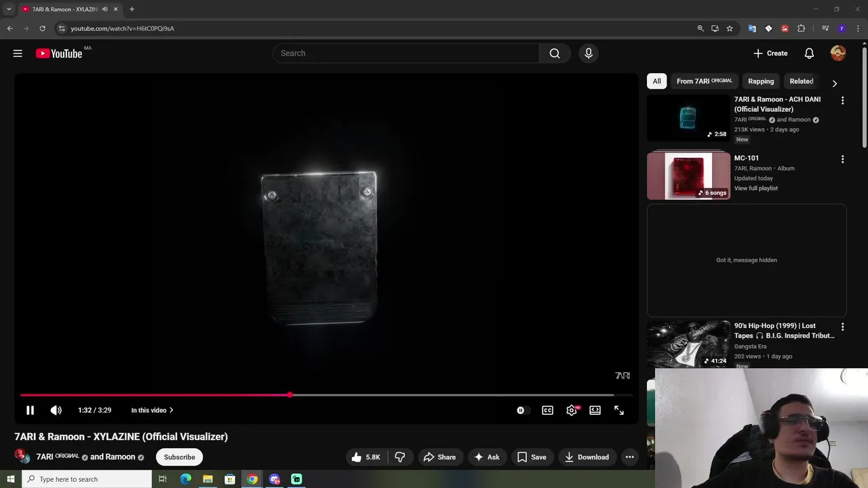Download the video

pyautogui.click(x=587, y=457)
